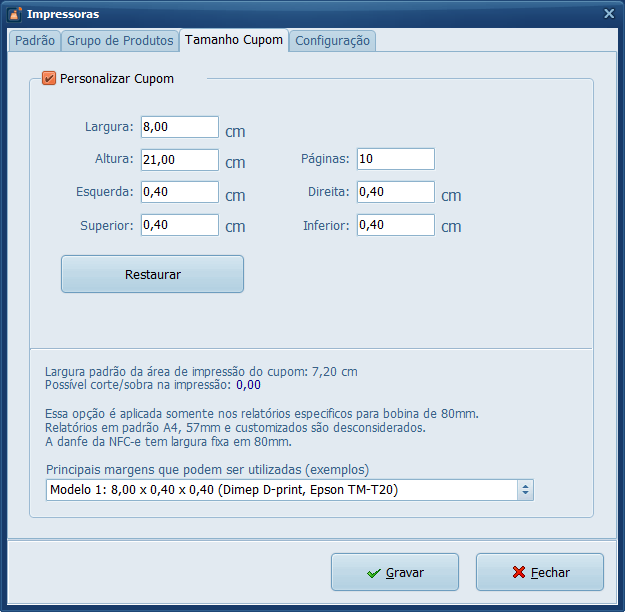Click the Inferior margin field

click(x=395, y=225)
